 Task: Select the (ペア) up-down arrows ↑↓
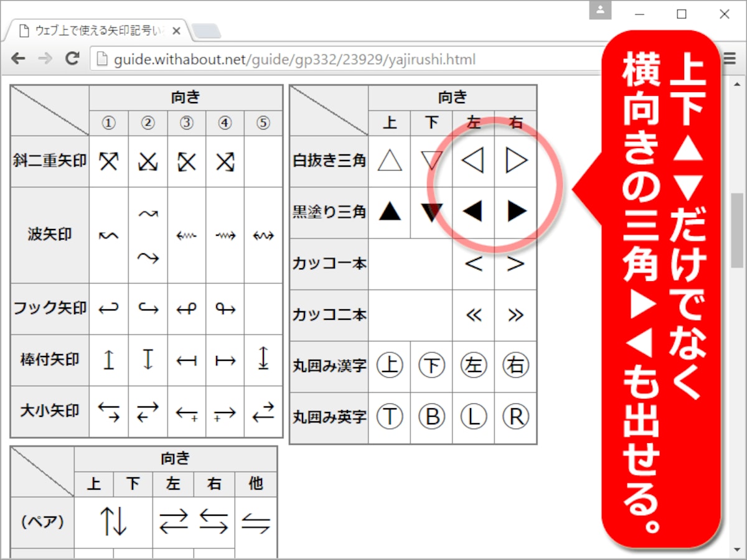coord(114,523)
